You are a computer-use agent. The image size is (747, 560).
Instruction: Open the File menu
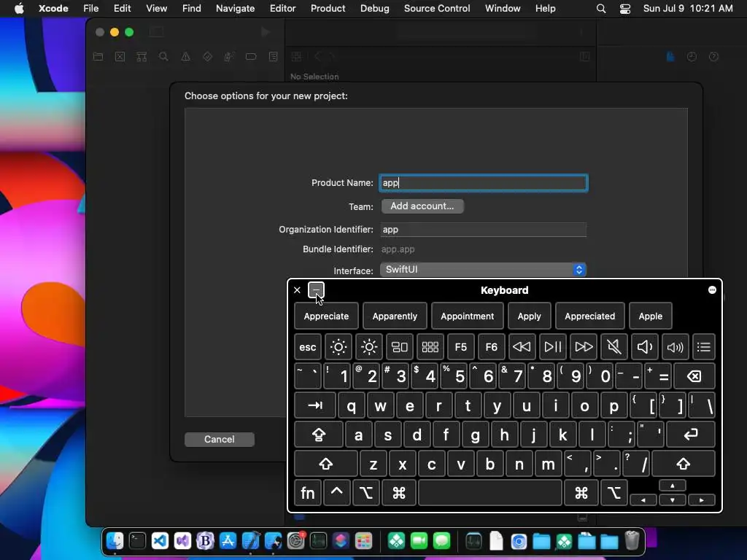pyautogui.click(x=90, y=9)
